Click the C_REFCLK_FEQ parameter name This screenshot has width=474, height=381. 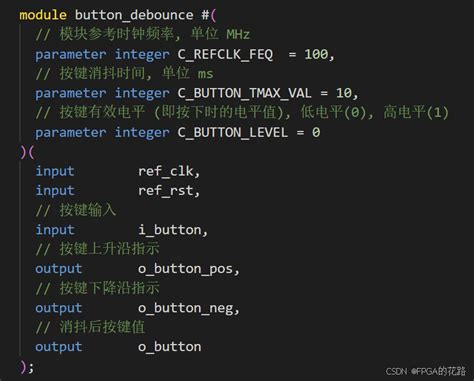pyautogui.click(x=225, y=54)
